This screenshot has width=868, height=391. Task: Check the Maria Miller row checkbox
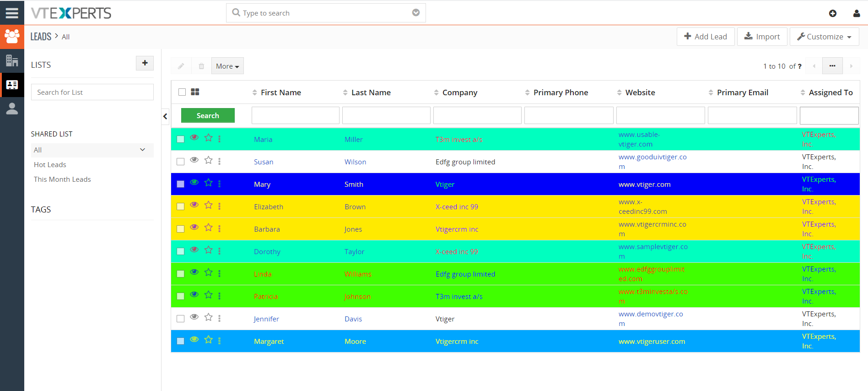[x=181, y=139]
